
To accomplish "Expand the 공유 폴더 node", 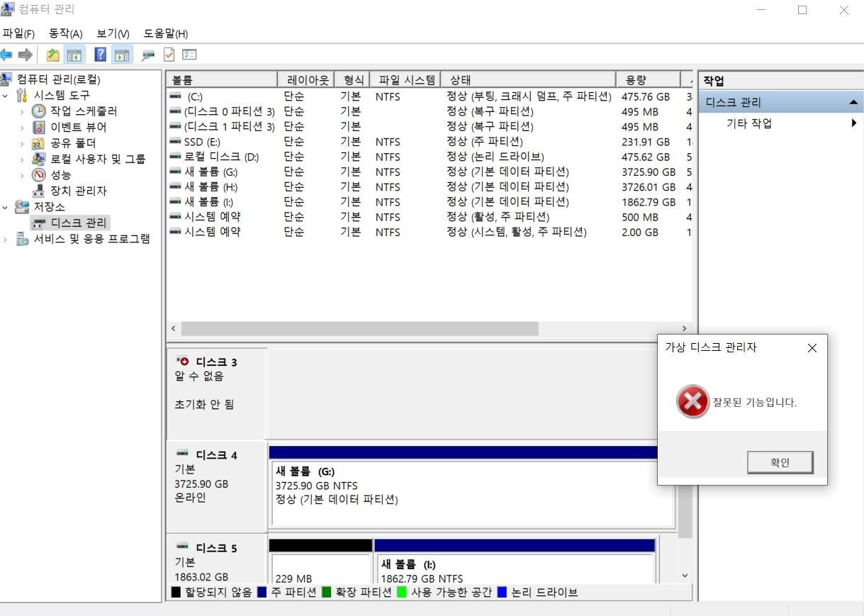I will click(22, 143).
